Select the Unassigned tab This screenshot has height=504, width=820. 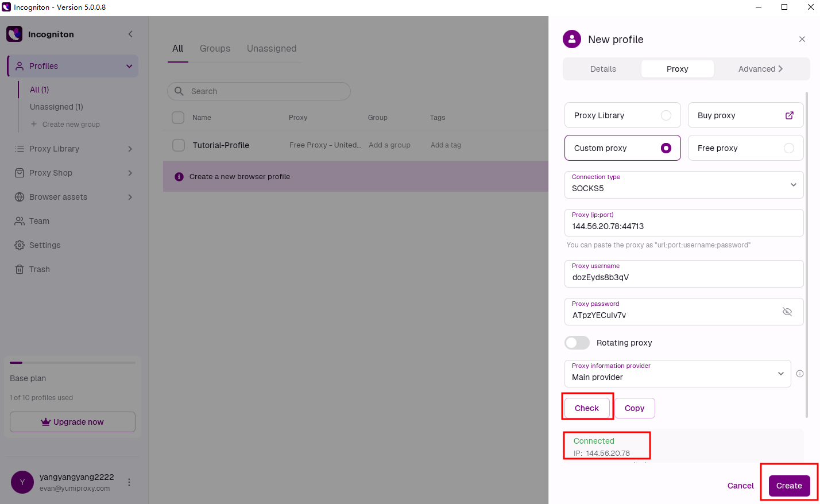272,48
